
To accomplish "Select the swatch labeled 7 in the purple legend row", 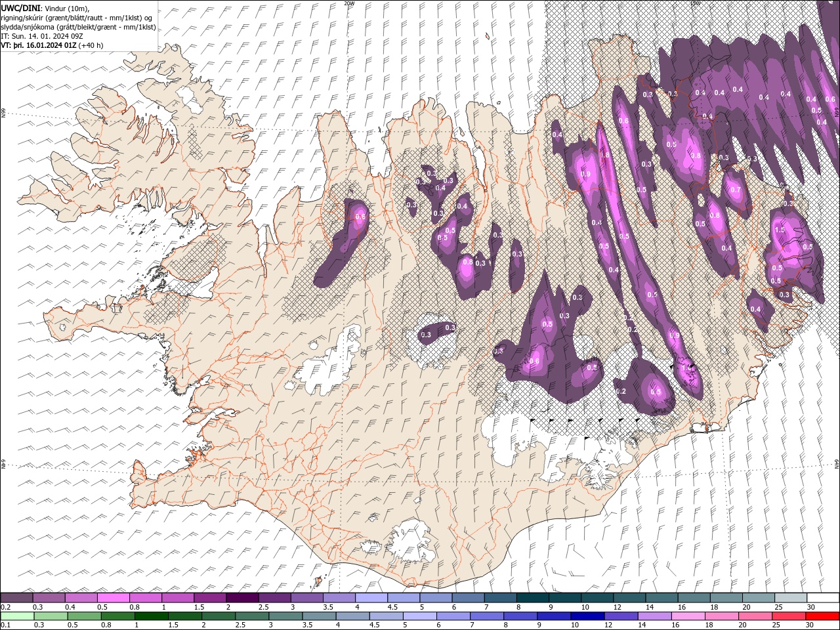I will (500, 598).
